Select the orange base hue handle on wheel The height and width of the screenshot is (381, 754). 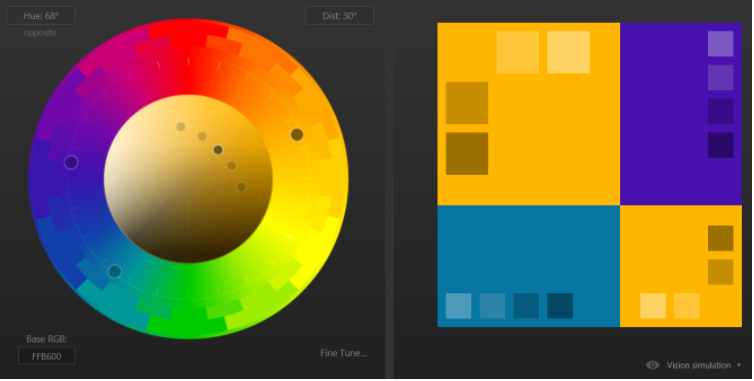(x=297, y=135)
